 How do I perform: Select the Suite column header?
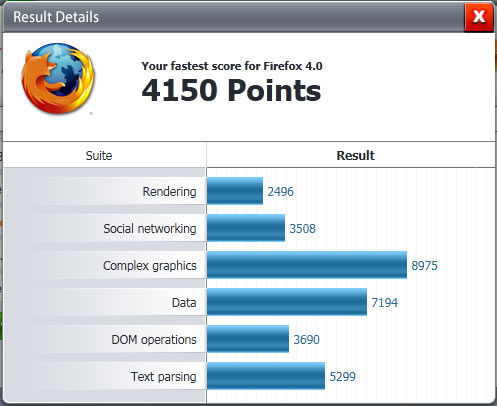click(99, 156)
